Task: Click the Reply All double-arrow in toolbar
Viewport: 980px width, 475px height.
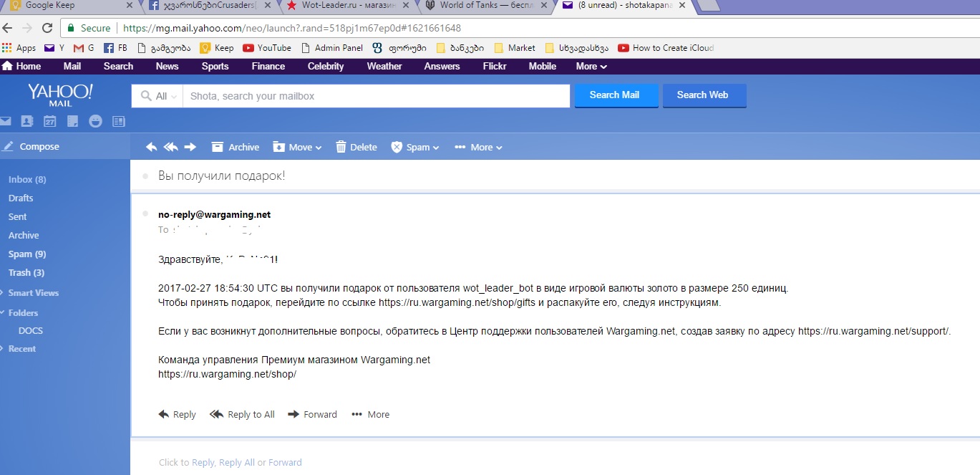Action: 170,147
